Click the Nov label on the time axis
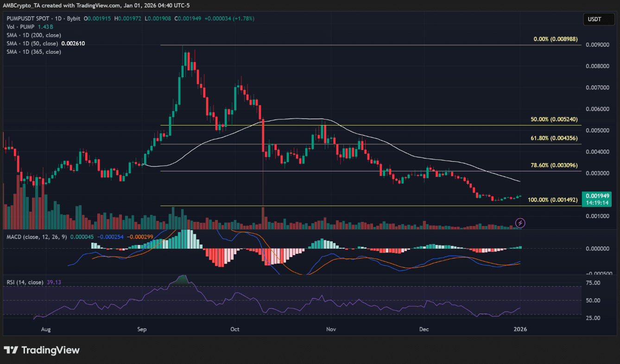The image size is (620, 364). (x=330, y=329)
